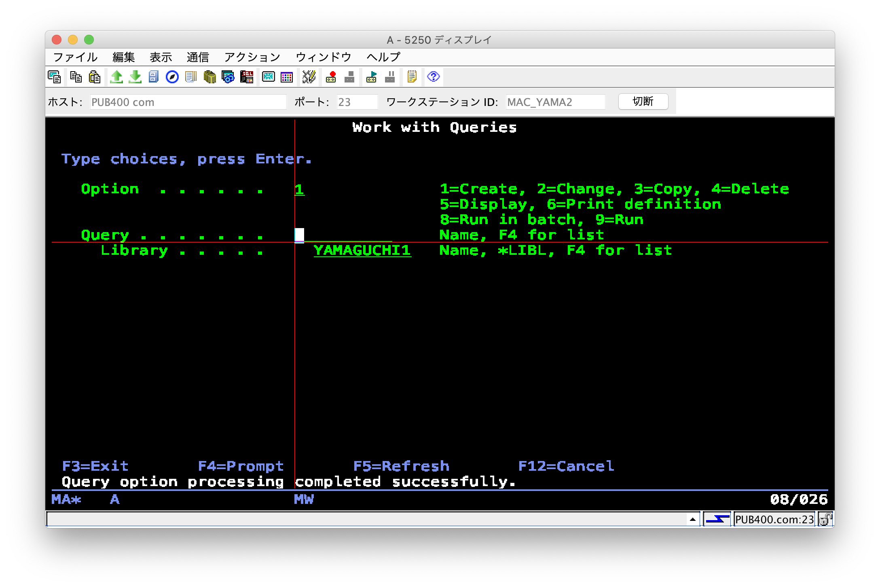Open the 通信 menu
This screenshot has width=880, height=588.
coord(198,57)
